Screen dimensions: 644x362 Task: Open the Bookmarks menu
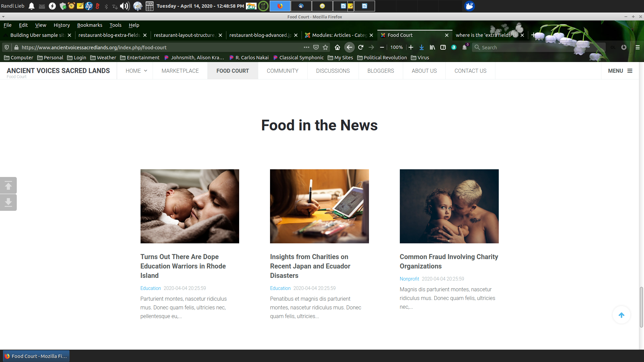90,25
